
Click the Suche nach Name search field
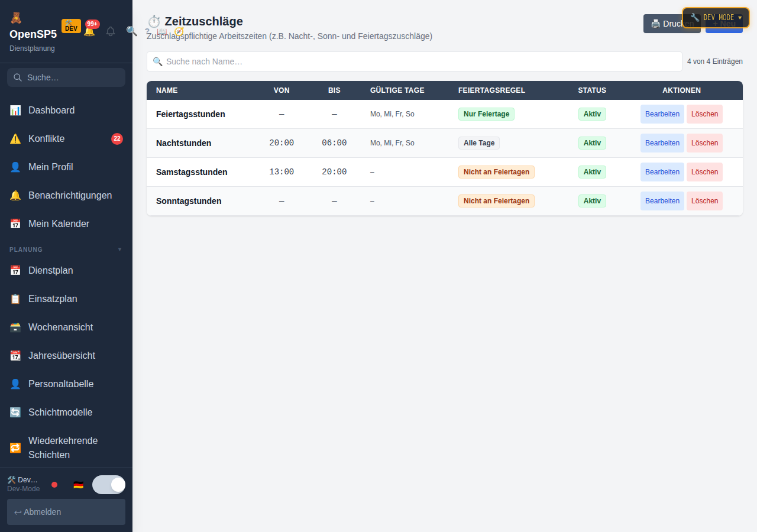pos(414,61)
